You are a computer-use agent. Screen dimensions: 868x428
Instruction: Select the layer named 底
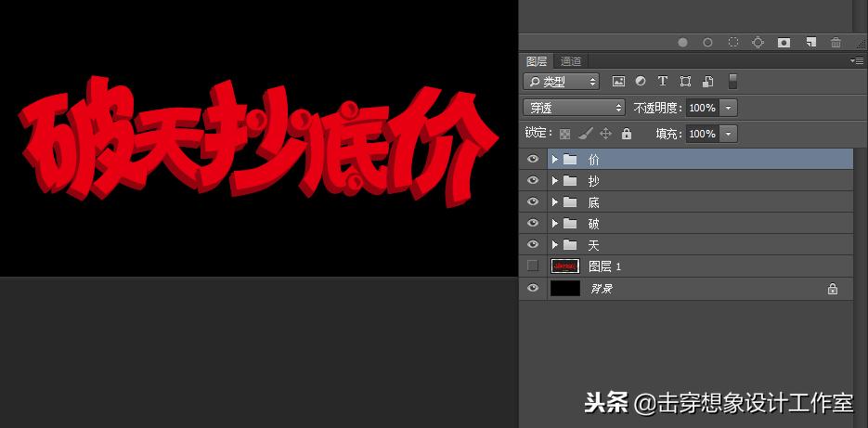point(593,202)
